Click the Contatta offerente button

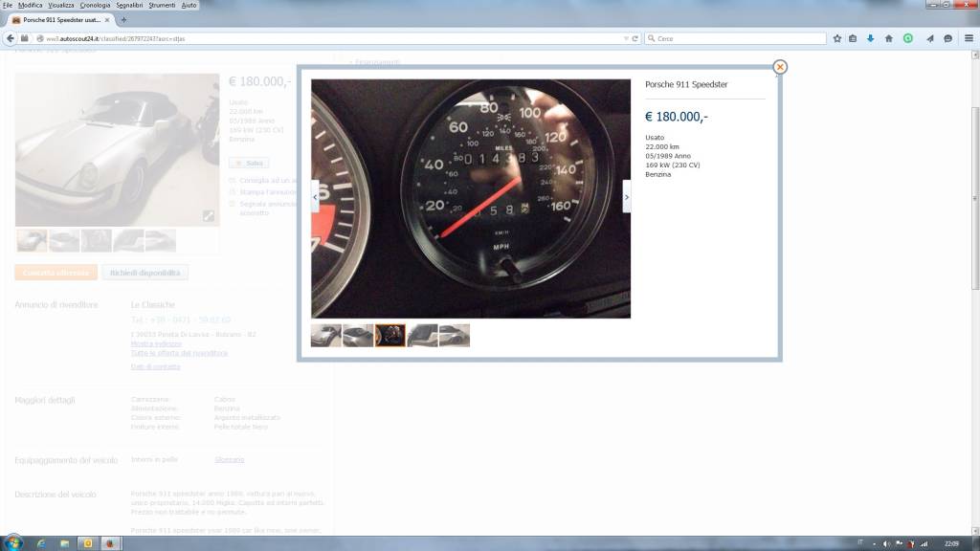pyautogui.click(x=56, y=273)
